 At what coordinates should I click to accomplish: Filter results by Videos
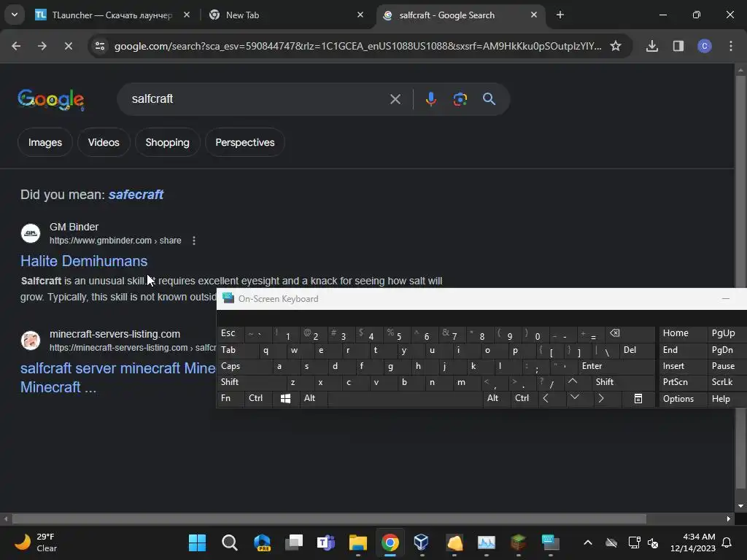(104, 142)
